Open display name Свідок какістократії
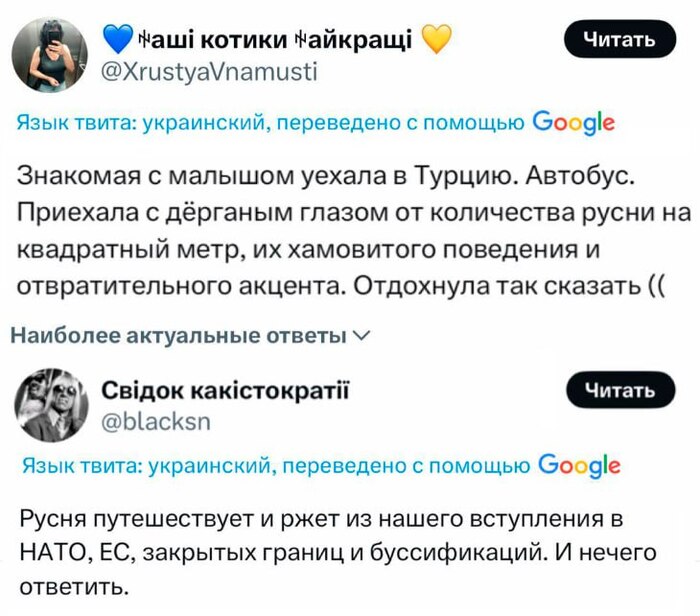Screen dimensions: 700x616 coord(225,391)
